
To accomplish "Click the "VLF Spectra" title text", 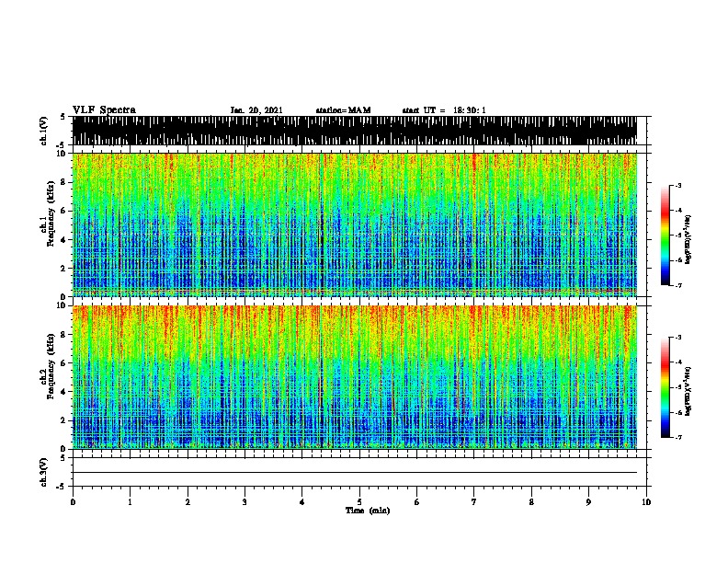I will pyautogui.click(x=104, y=109).
